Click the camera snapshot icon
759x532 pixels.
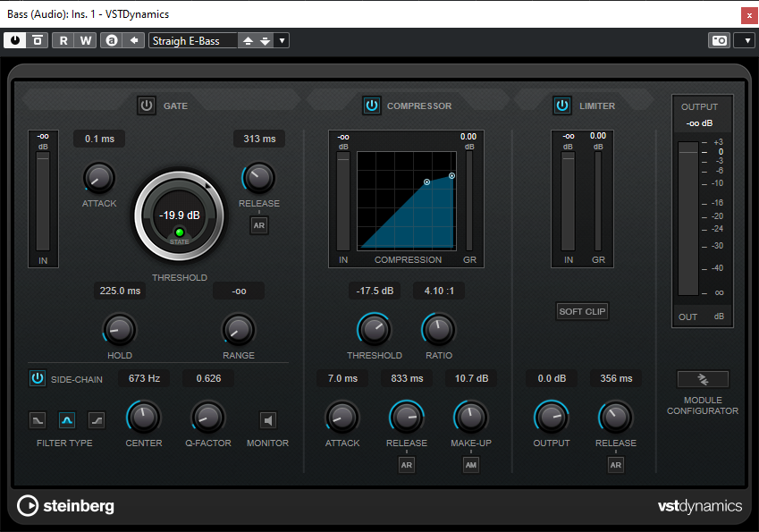(719, 40)
